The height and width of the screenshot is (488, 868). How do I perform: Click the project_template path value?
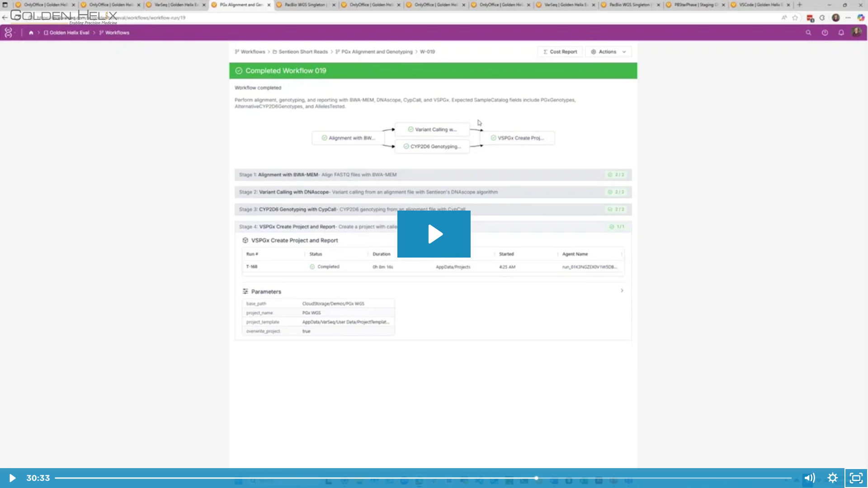pos(346,322)
